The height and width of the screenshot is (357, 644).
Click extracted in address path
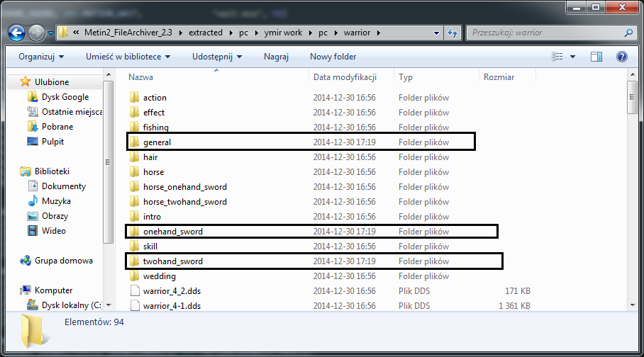pos(206,33)
